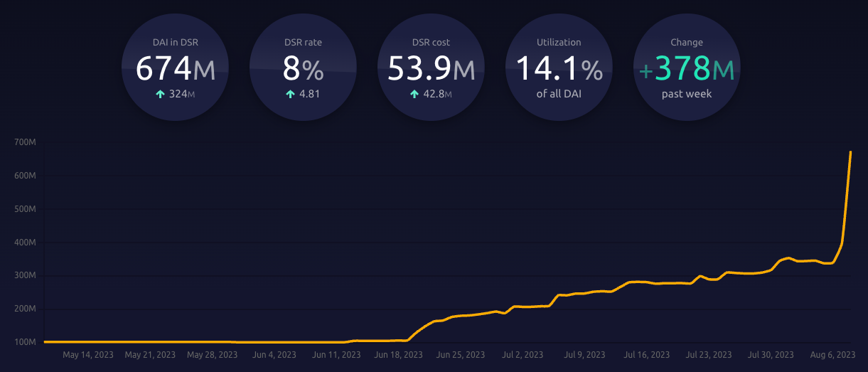This screenshot has width=868, height=372.
Task: Click the 400M y-axis label
Action: 25,243
